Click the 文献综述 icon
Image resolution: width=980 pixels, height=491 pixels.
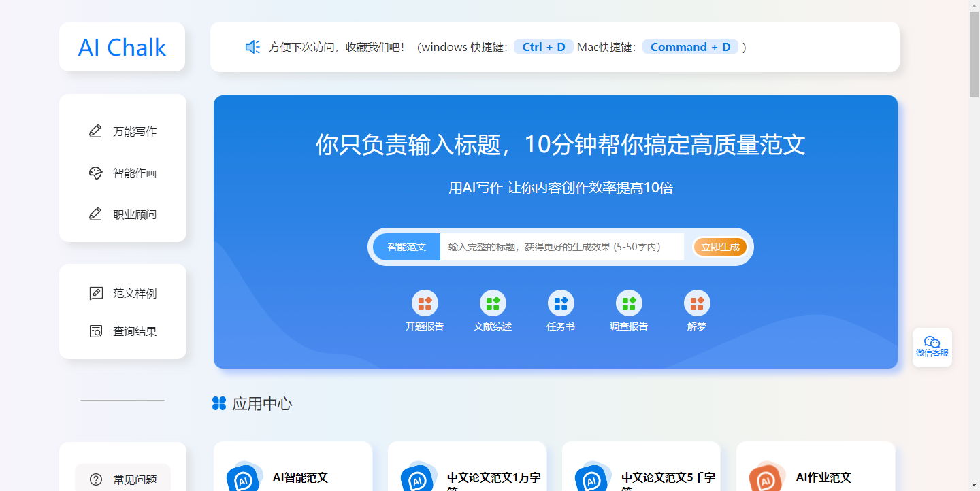(x=493, y=303)
